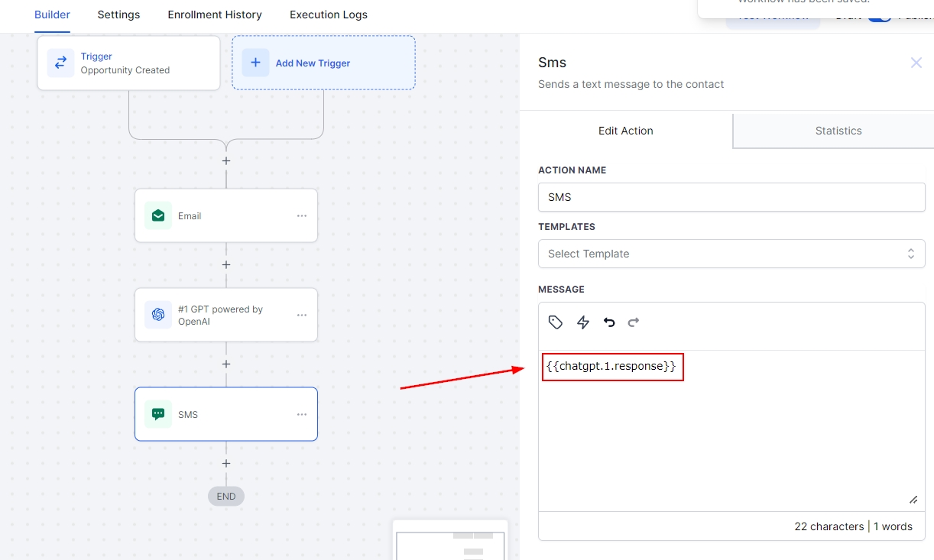Click the Sms panel heading

[x=552, y=63]
